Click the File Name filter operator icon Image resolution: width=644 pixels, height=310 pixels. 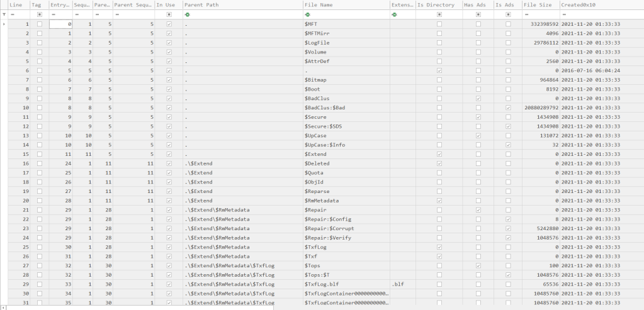pyautogui.click(x=308, y=14)
